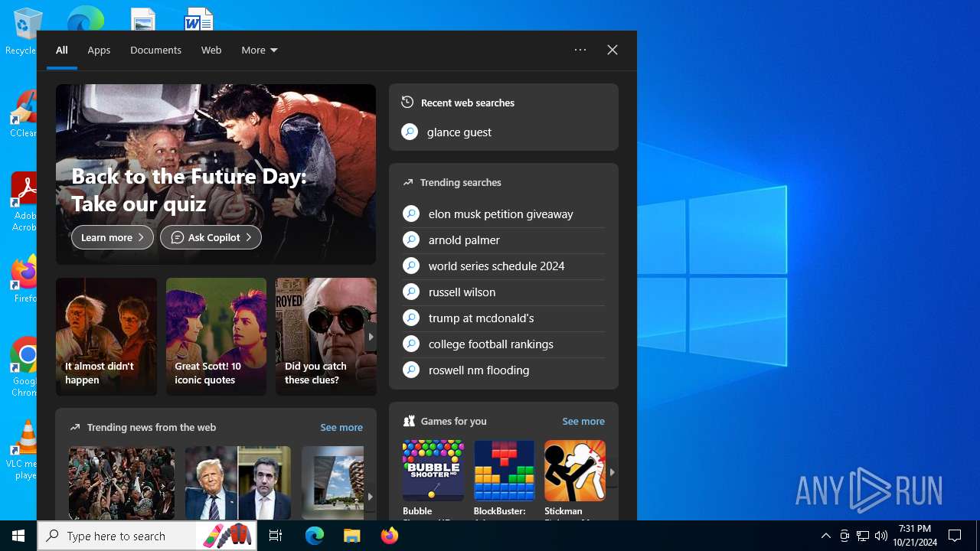The image size is (980, 551).
Task: Launch Edge from the taskbar
Action: point(315,536)
